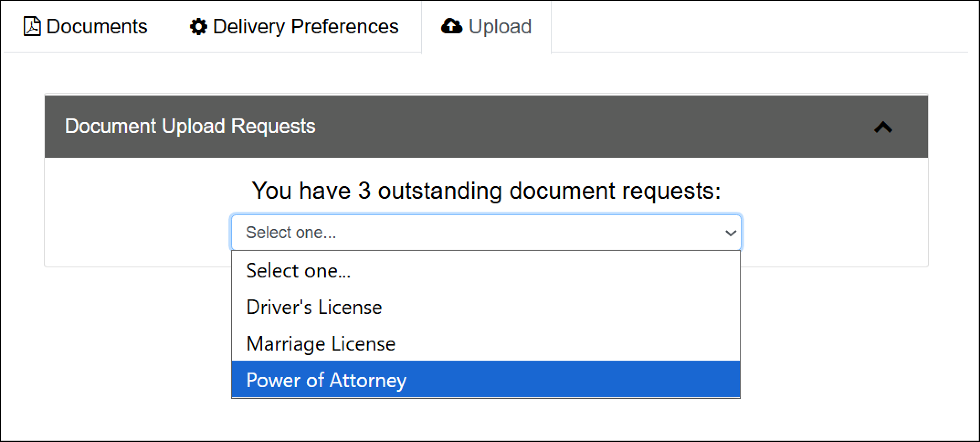Pick the Marriage License option
This screenshot has height=442, width=980.
(321, 344)
